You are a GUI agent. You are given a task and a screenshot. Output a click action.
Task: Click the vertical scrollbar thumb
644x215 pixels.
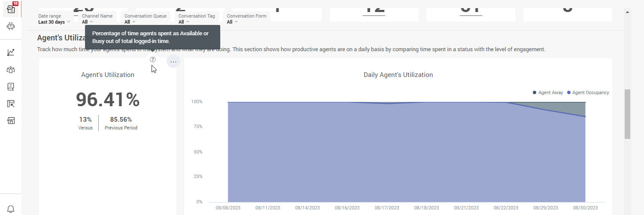(627, 114)
